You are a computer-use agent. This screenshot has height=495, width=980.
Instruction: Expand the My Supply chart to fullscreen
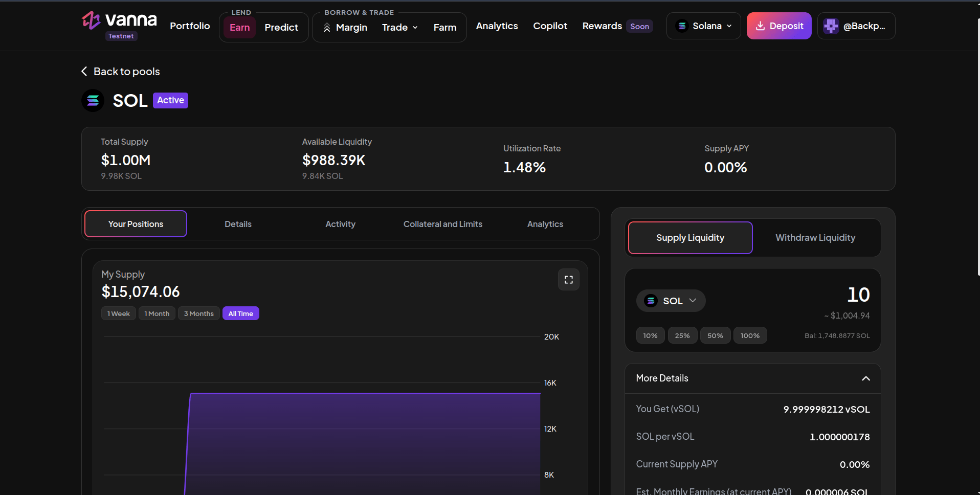(568, 280)
